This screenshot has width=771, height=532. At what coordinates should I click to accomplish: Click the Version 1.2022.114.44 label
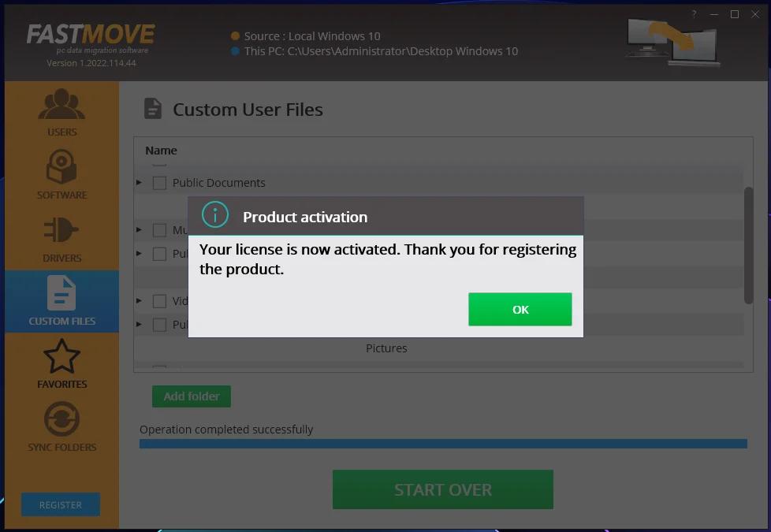[91, 63]
